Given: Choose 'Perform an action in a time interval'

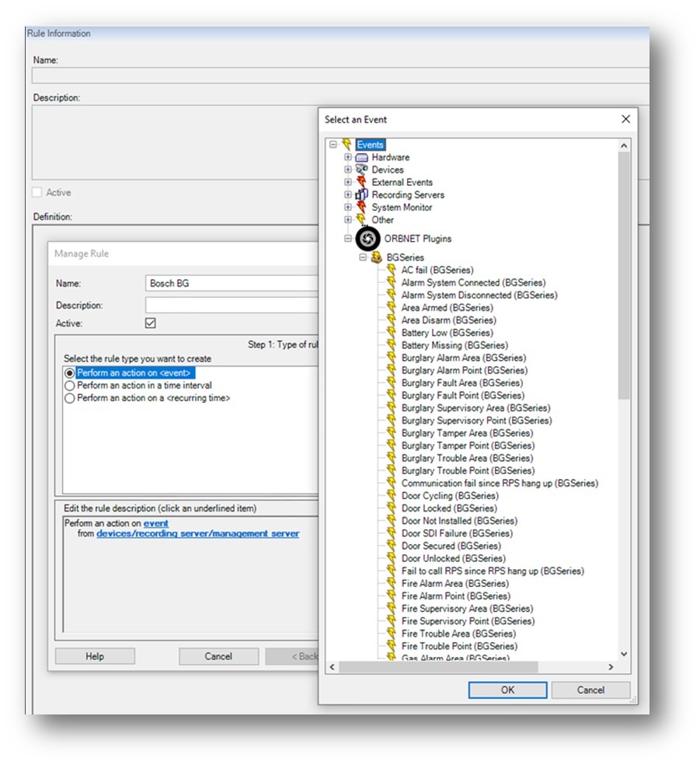Looking at the screenshot, I should (x=70, y=386).
